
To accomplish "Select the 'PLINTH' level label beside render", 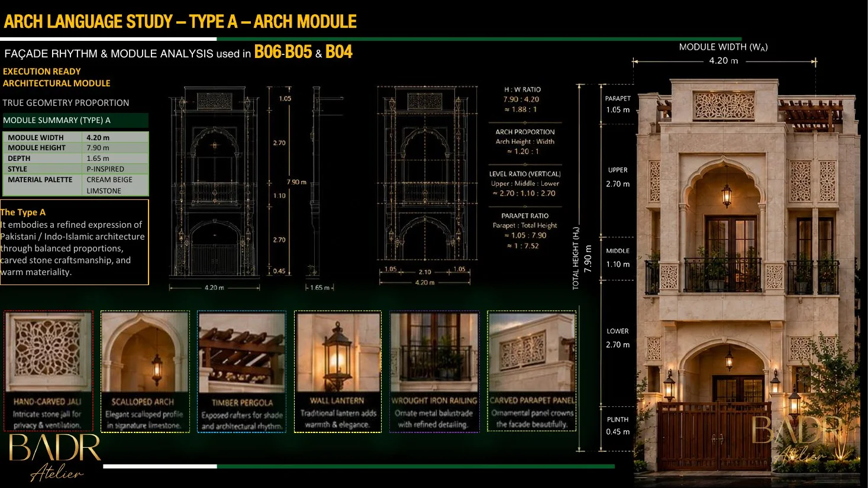I will pos(618,420).
